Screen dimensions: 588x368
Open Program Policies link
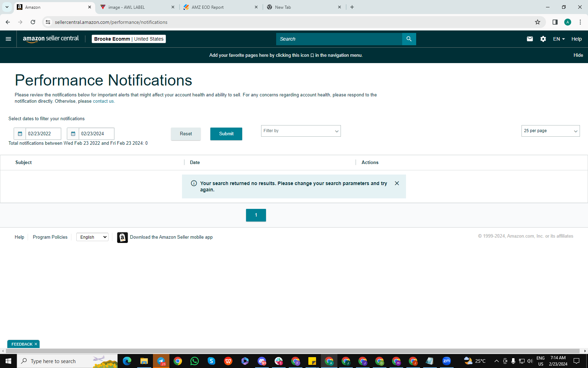50,237
